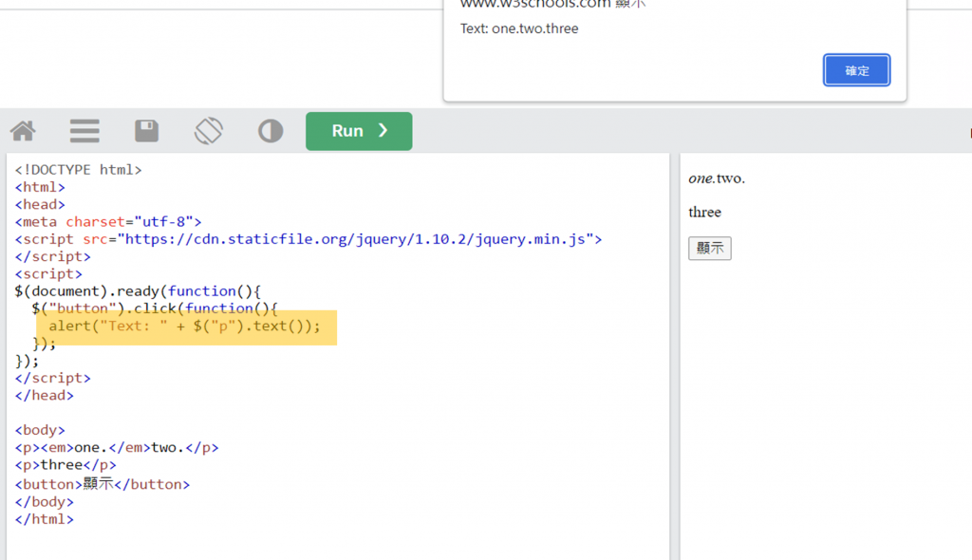This screenshot has height=560, width=972.
Task: Click the opening <head> tag line
Action: click(x=40, y=204)
